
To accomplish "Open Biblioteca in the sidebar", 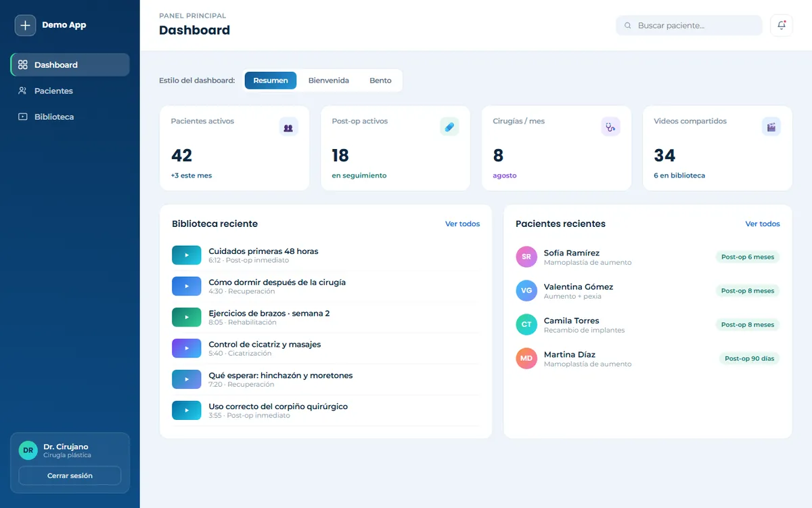I will [x=70, y=117].
